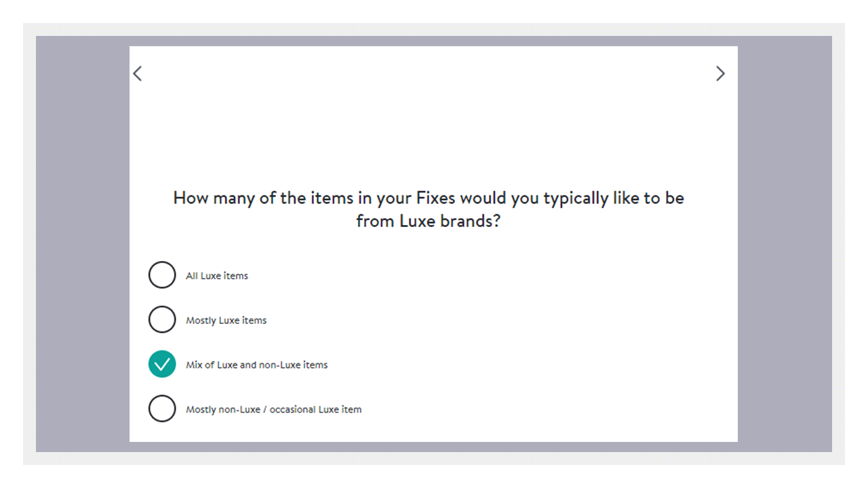Click 'from Luxe brands?' heading line

[x=429, y=221]
